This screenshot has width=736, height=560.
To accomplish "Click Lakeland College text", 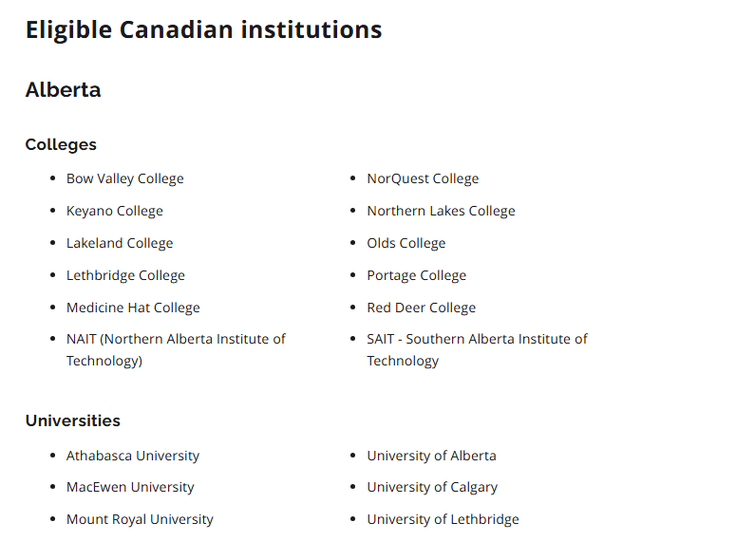I will pos(120,244).
